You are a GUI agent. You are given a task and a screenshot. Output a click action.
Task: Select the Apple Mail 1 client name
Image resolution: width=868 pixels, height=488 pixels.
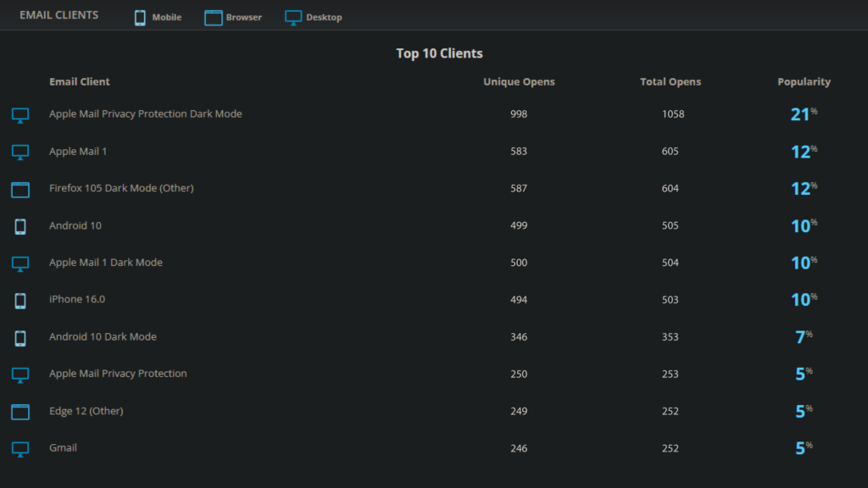click(78, 151)
